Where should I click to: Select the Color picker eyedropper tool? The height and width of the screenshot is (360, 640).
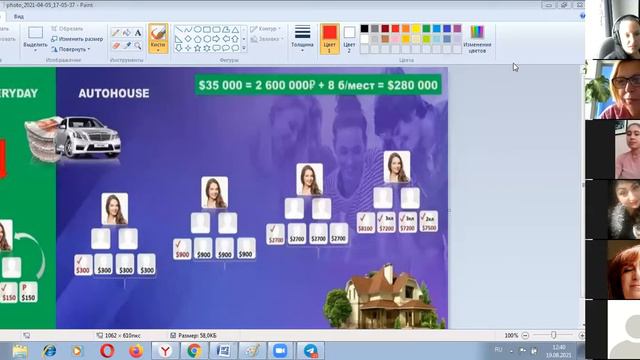pos(127,46)
